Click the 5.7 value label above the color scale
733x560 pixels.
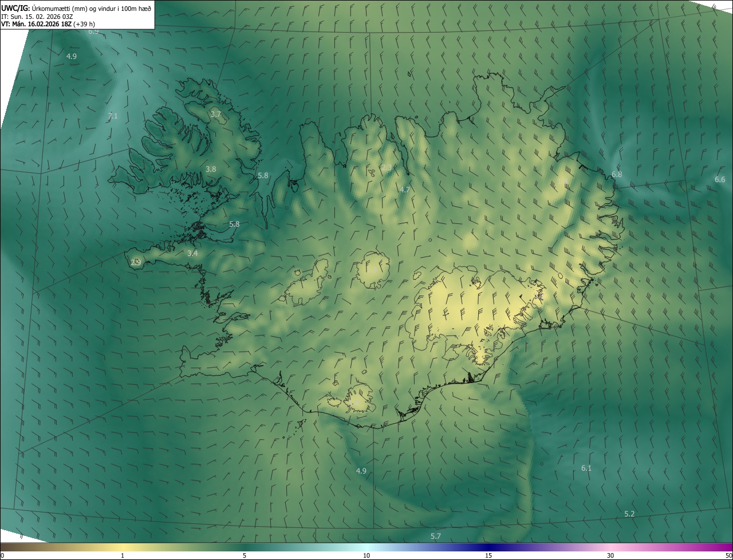click(436, 536)
